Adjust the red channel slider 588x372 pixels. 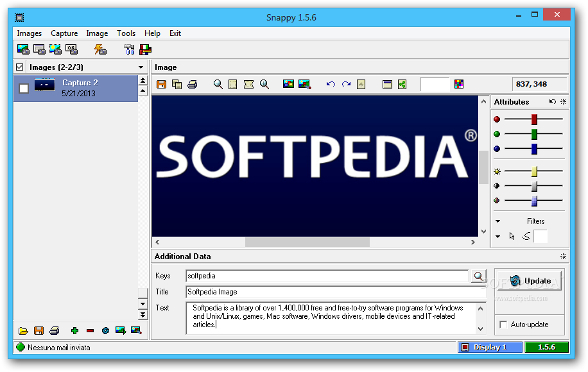(x=534, y=119)
